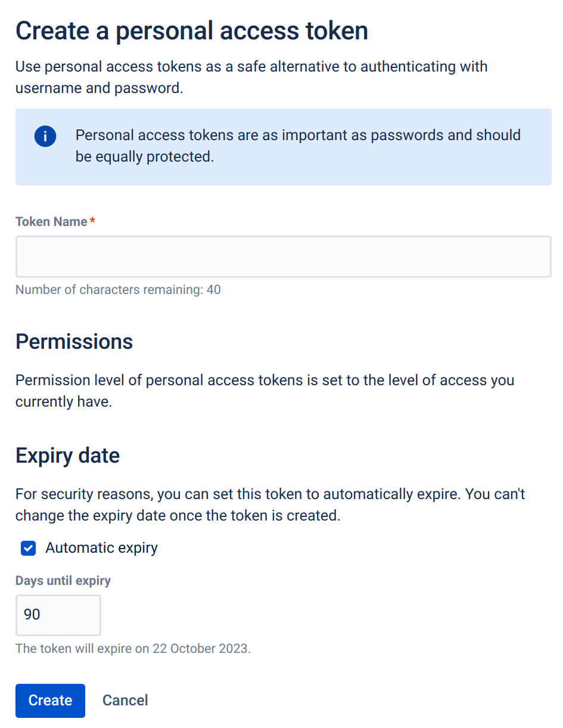Select the Expiry date section heading
563x728 pixels.
point(67,456)
